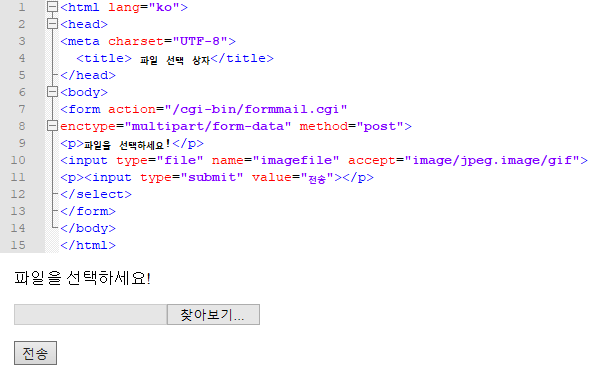The image size is (595, 374).
Task: Click the method="post" attribute
Action: tap(352, 126)
